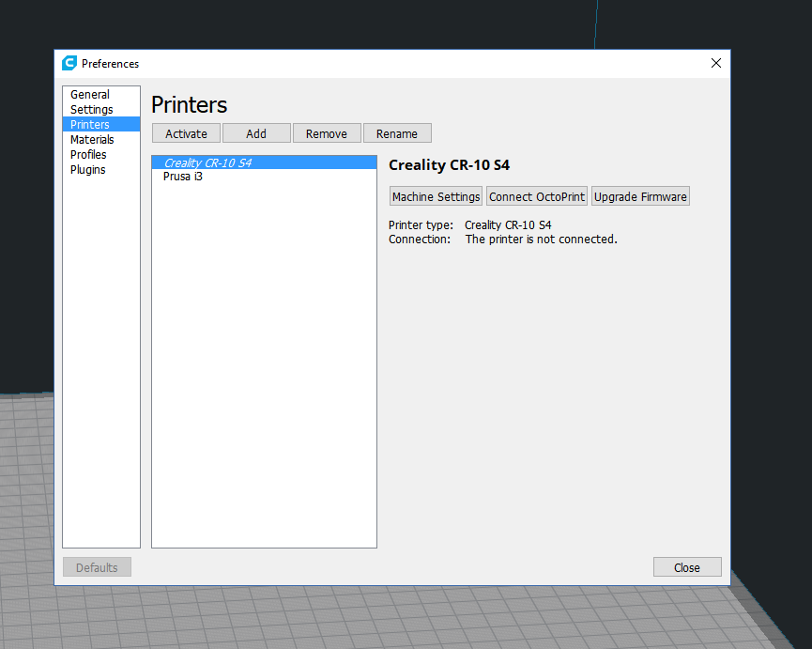Image resolution: width=812 pixels, height=649 pixels.
Task: Open Machine Settings for the printer
Action: point(436,196)
